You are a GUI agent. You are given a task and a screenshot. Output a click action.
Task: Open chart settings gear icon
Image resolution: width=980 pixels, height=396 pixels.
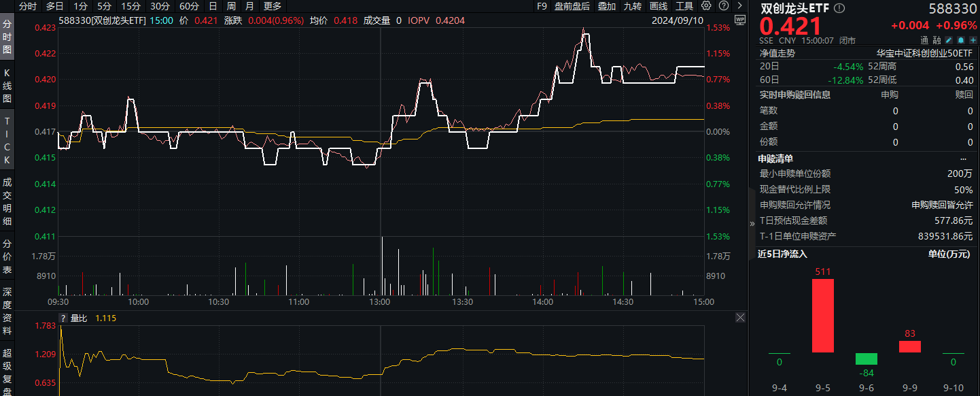point(706,6)
